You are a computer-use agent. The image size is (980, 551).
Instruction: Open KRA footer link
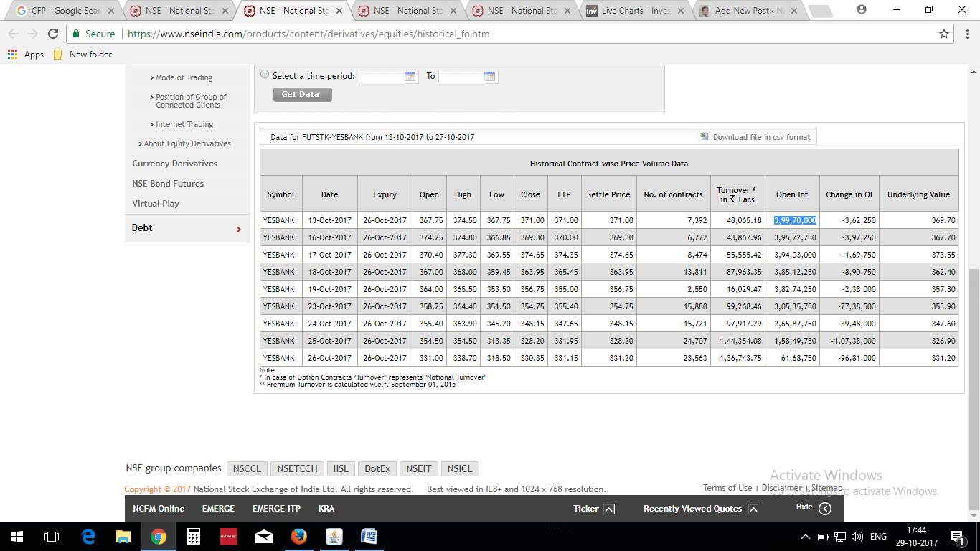coord(326,509)
